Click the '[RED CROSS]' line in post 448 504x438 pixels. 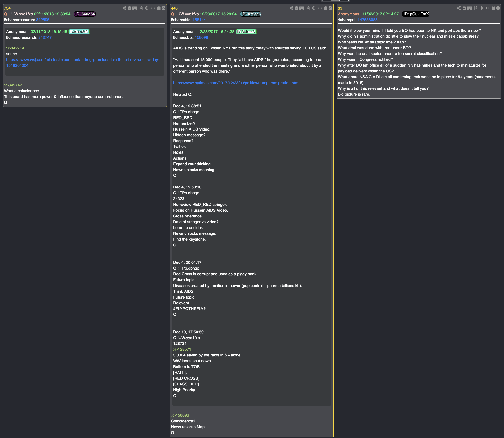pos(186,378)
